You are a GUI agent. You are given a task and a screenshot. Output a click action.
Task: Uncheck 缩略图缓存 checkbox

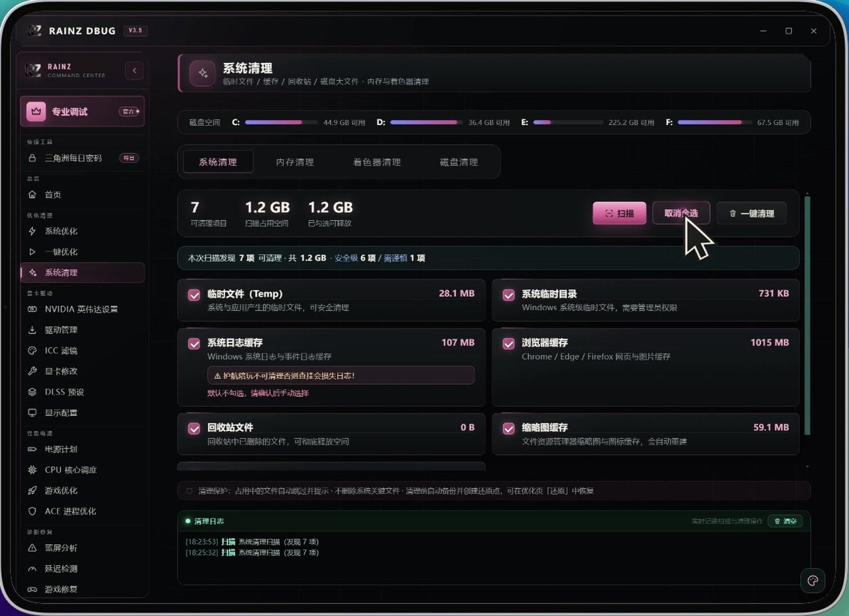pyautogui.click(x=509, y=429)
